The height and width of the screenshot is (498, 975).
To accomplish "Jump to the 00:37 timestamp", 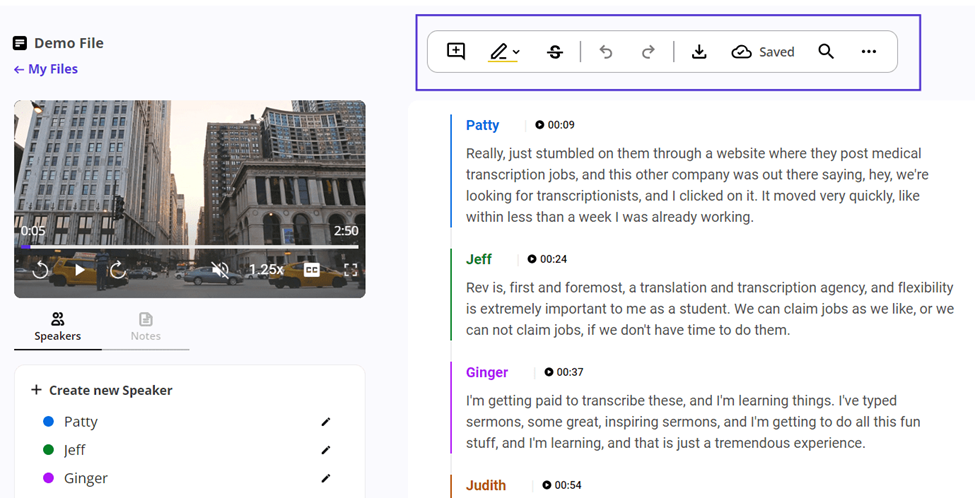I will 563,372.
